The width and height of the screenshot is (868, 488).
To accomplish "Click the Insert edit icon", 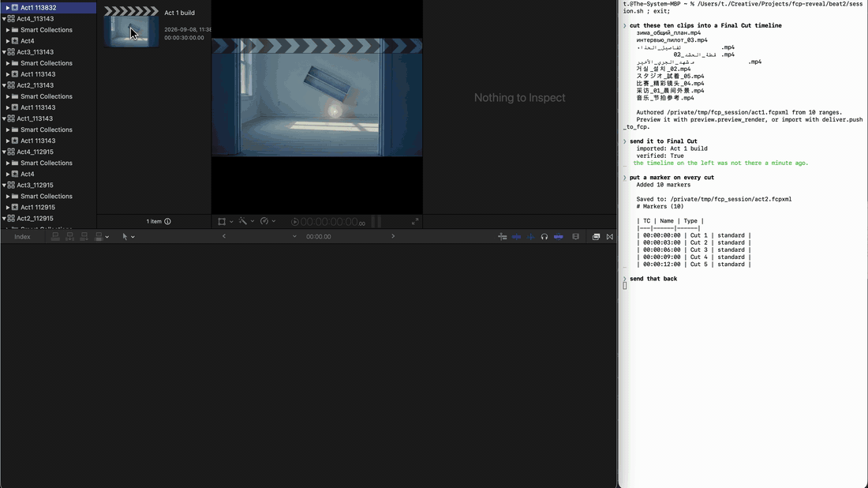I will pos(69,237).
